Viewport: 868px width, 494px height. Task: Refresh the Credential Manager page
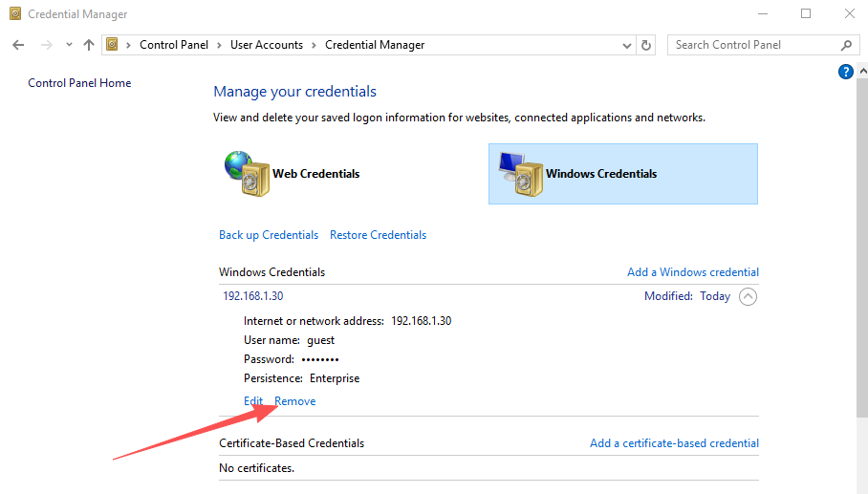click(x=646, y=45)
